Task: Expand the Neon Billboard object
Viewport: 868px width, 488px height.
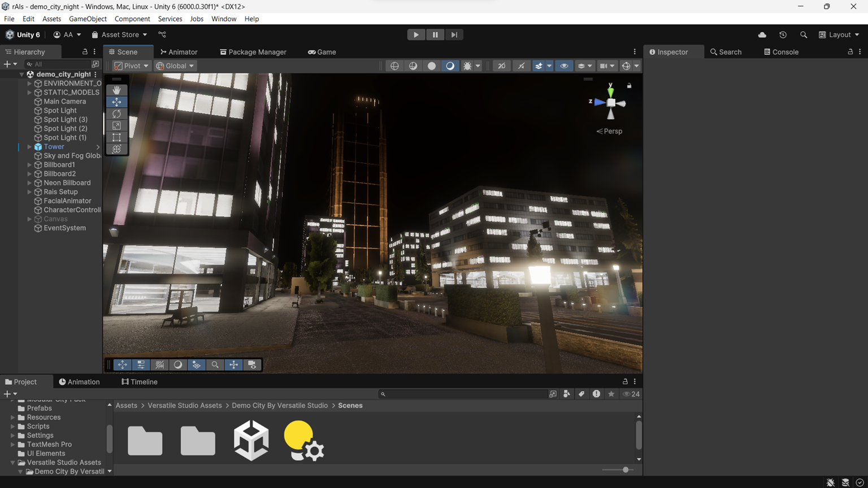Action: pyautogui.click(x=29, y=183)
